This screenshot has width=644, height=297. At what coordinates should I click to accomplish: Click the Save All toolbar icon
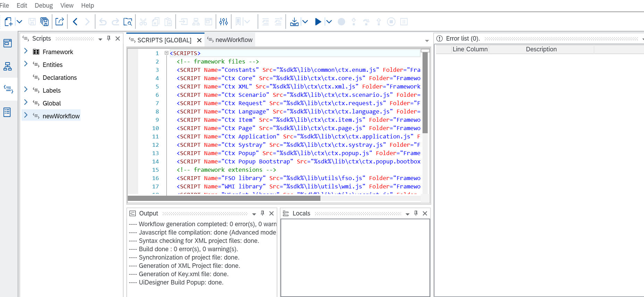click(44, 22)
